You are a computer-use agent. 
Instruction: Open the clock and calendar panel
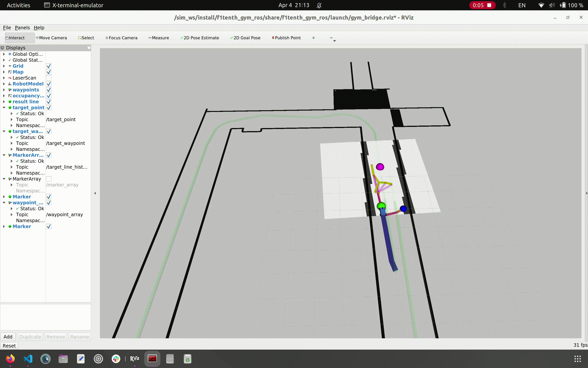(x=294, y=5)
